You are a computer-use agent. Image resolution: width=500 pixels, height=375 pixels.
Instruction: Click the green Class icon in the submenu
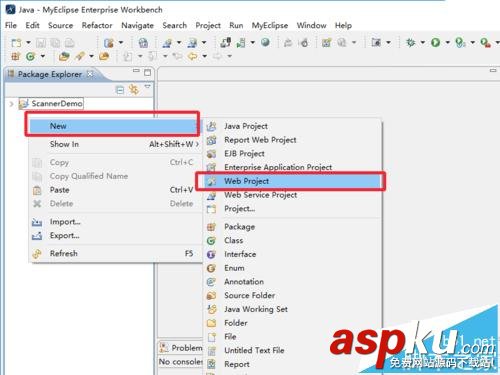[211, 241]
